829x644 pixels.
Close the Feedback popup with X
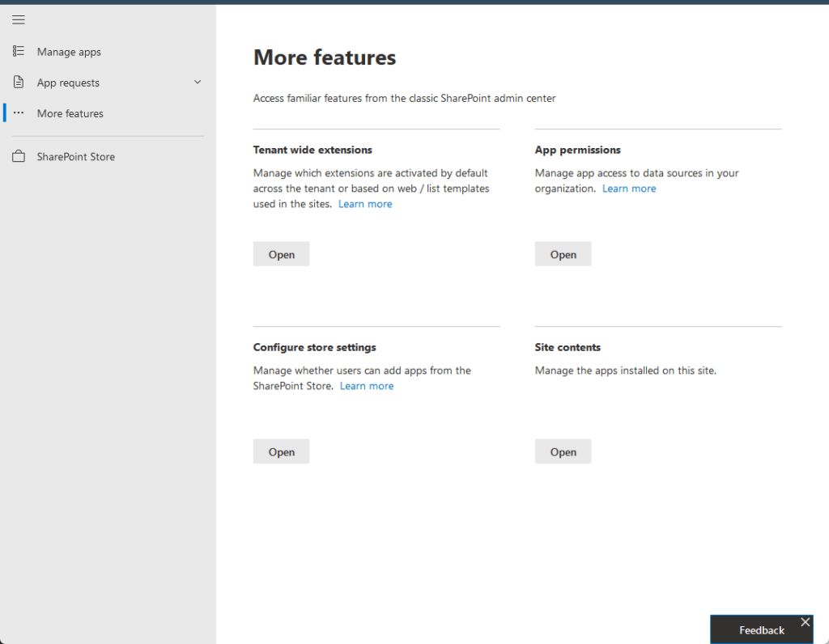point(805,622)
